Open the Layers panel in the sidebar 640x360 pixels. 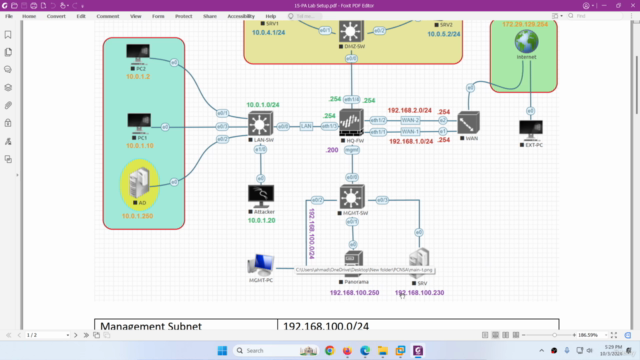[8, 87]
